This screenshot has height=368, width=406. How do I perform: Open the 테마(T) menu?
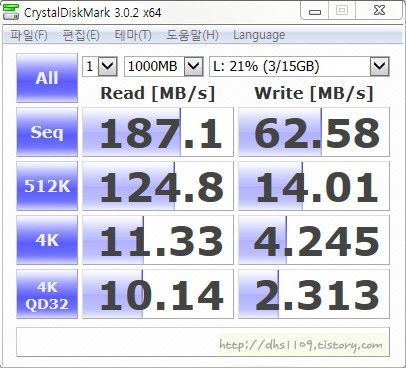[x=133, y=35]
